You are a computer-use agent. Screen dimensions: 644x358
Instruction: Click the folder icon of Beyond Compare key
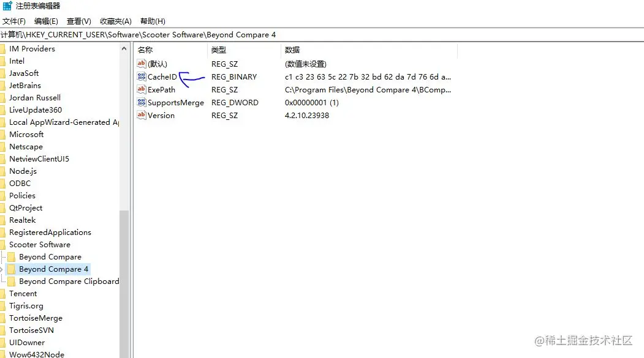click(x=12, y=256)
